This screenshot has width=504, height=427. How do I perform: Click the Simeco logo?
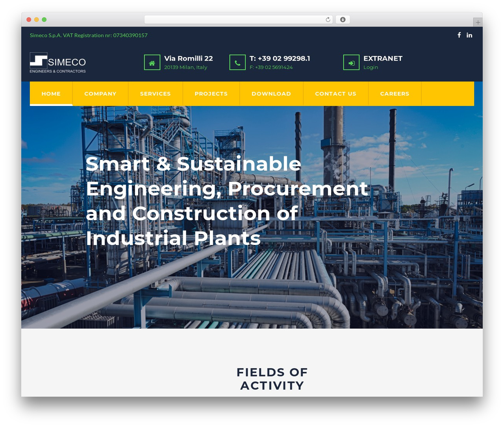coord(58,63)
